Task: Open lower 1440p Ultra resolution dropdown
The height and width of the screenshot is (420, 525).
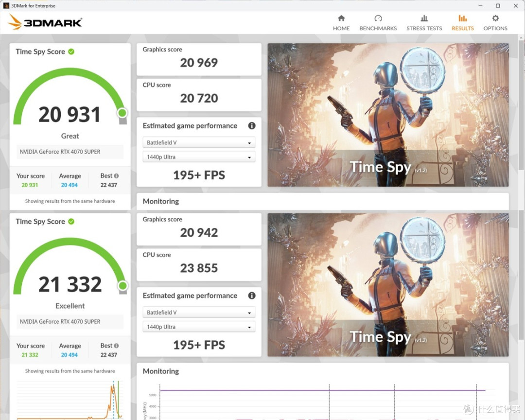Action: click(199, 327)
